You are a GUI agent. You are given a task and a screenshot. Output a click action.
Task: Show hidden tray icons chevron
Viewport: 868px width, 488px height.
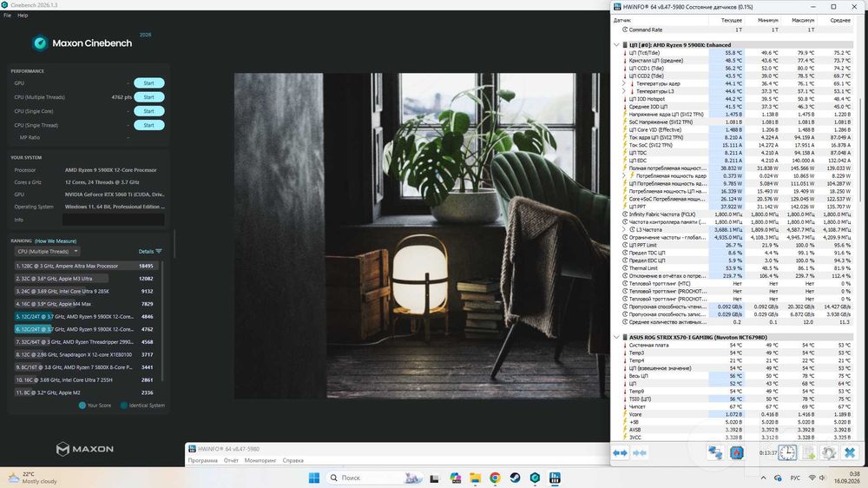[x=763, y=478]
